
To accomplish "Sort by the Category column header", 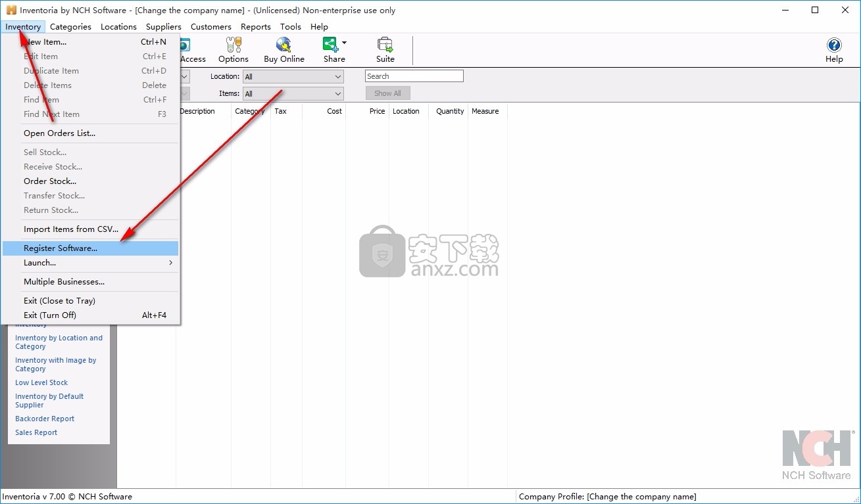I will click(x=251, y=111).
